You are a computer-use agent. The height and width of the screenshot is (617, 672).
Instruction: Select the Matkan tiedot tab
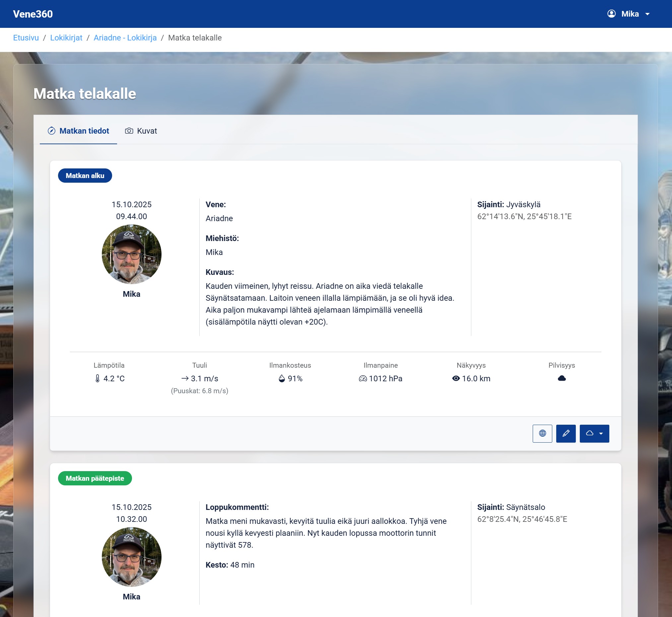click(x=78, y=131)
